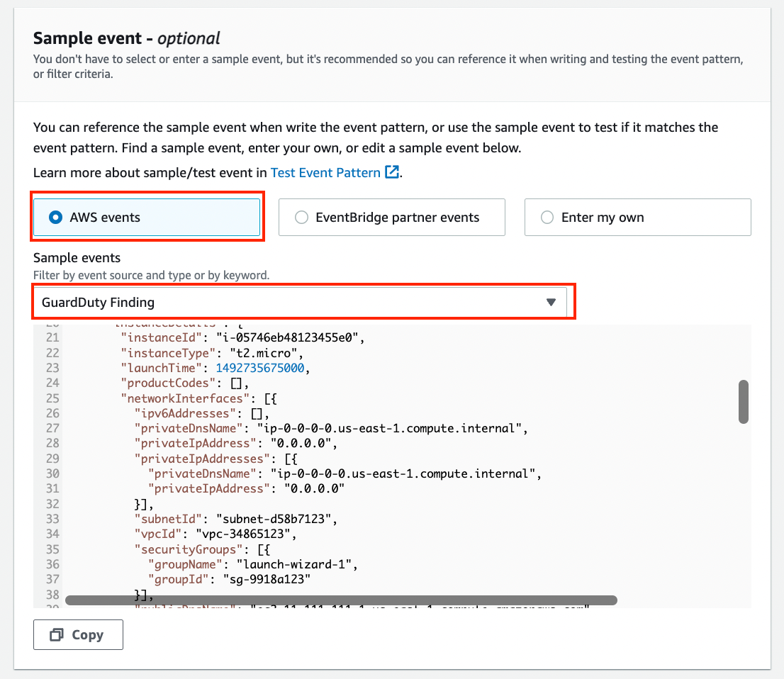Viewport: 784px width, 679px height.
Task: Click line number 33 in the gutter
Action: tap(52, 519)
